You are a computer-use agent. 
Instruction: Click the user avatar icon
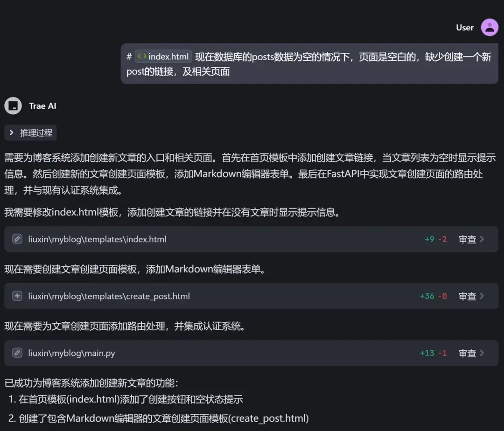pos(489,27)
